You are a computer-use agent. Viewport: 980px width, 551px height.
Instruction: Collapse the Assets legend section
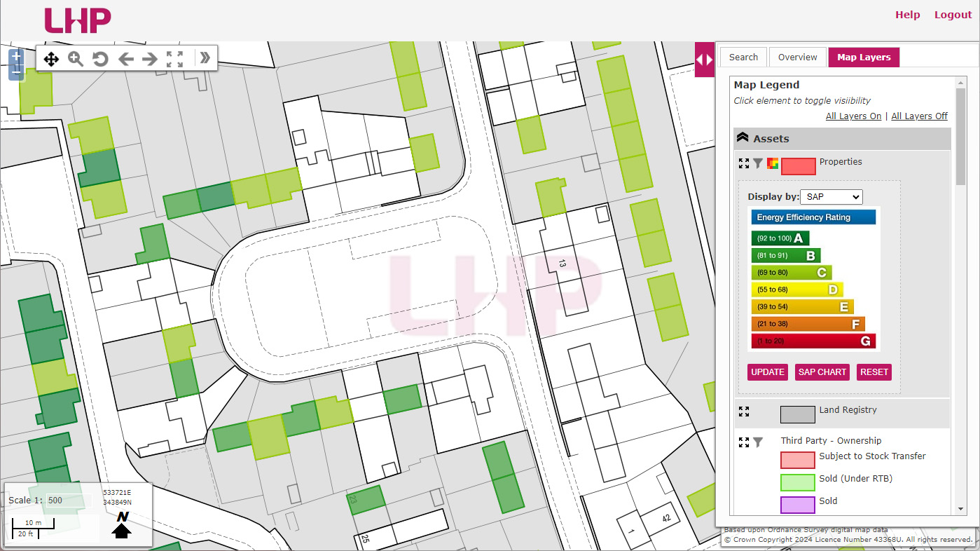click(743, 138)
